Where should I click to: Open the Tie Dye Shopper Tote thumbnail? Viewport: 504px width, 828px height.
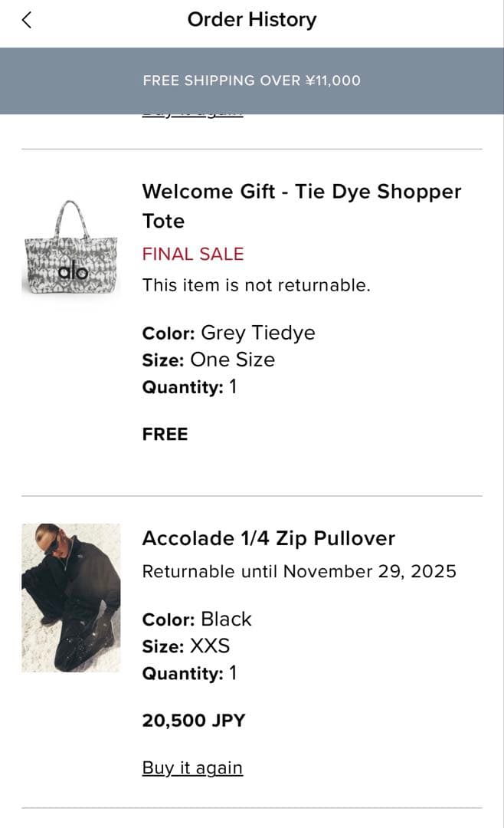(70, 249)
